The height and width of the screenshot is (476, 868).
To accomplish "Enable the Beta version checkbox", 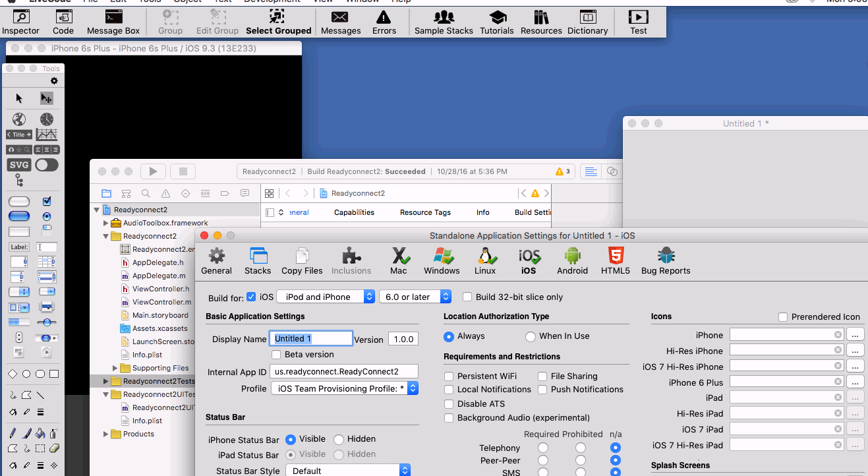I will click(x=277, y=355).
